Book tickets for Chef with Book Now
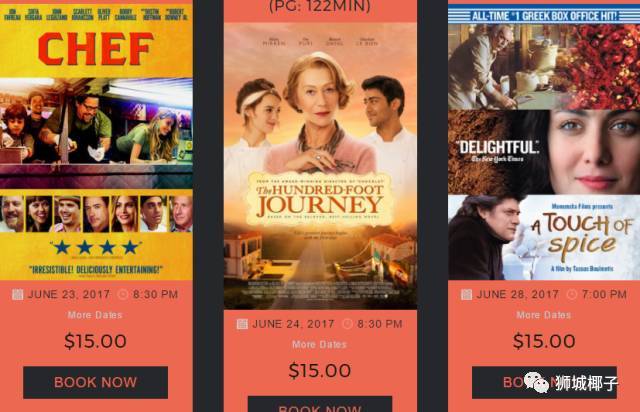Image resolution: width=640 pixels, height=412 pixels. [96, 382]
